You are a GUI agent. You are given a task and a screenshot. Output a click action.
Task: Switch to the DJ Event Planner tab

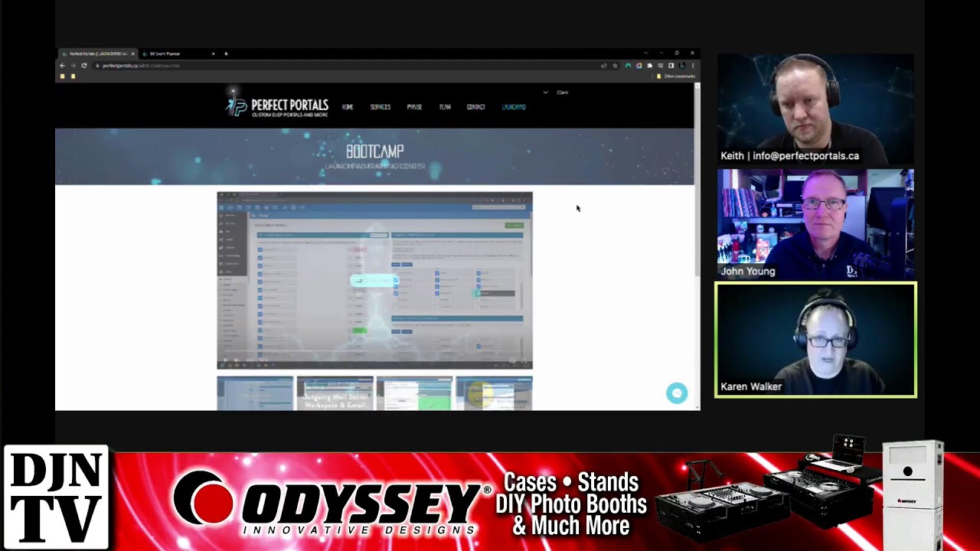[x=172, y=54]
